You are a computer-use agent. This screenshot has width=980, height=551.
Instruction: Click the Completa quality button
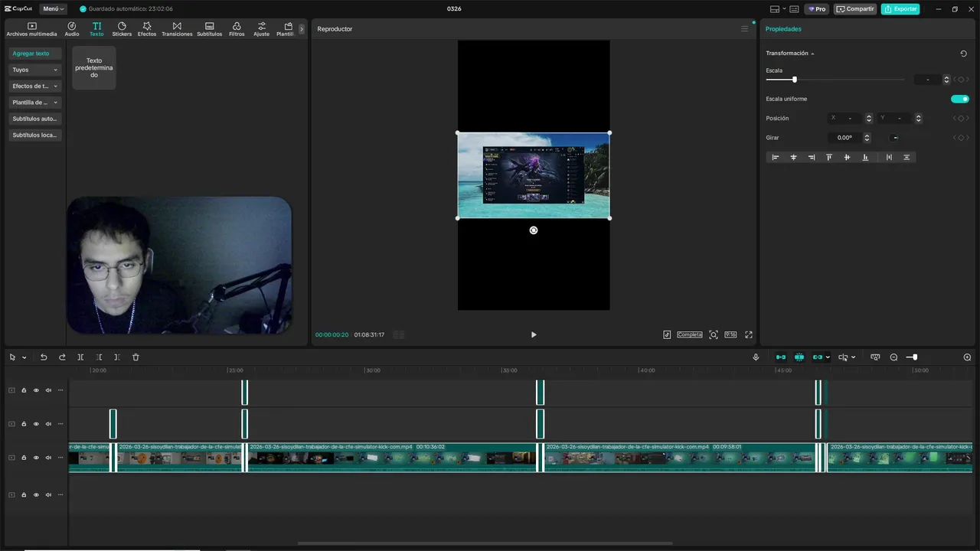(x=690, y=334)
